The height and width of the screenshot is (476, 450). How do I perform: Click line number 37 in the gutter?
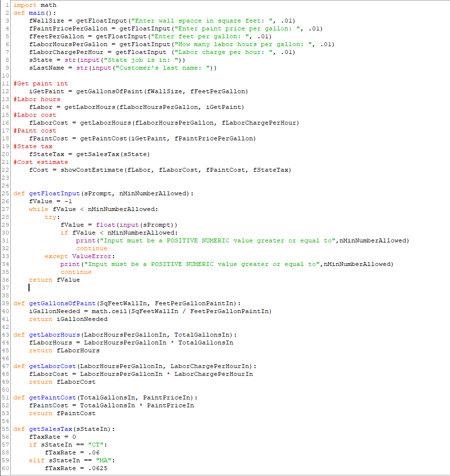[x=5, y=288]
